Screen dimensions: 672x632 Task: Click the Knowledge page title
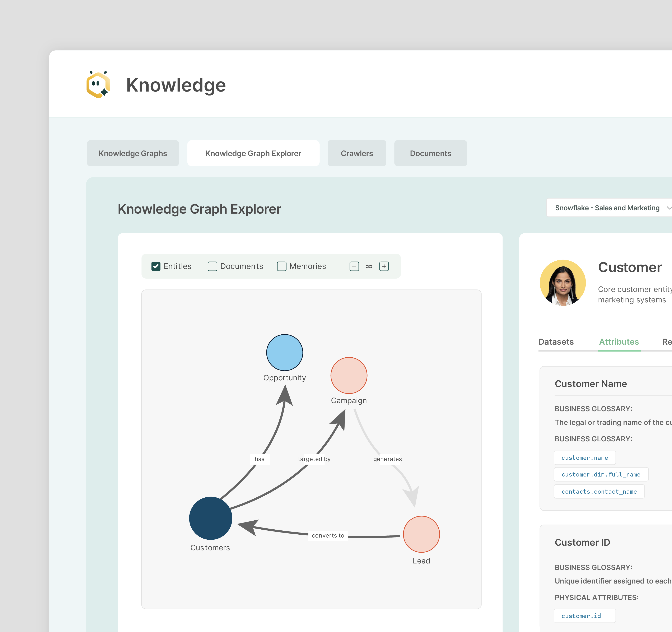click(176, 85)
